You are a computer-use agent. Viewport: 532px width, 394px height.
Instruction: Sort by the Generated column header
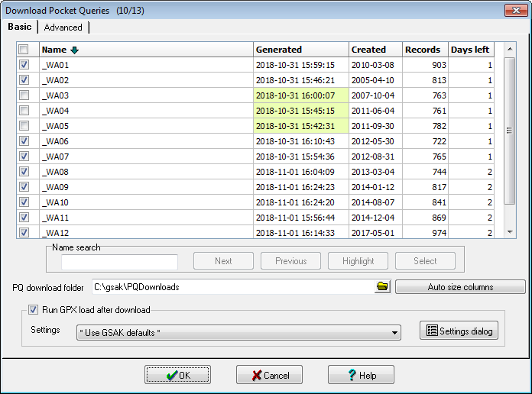301,50
